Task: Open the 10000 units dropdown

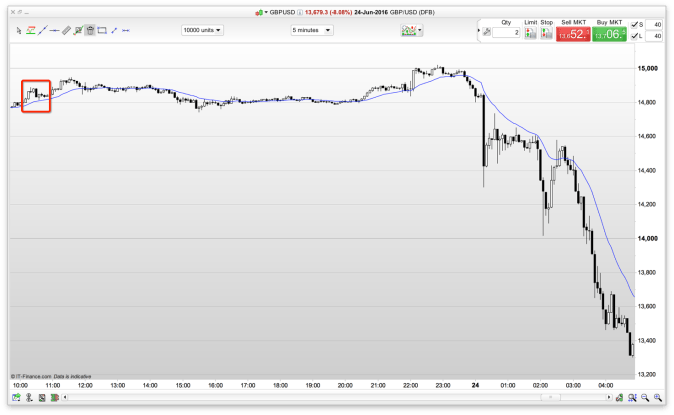Action: point(202,30)
